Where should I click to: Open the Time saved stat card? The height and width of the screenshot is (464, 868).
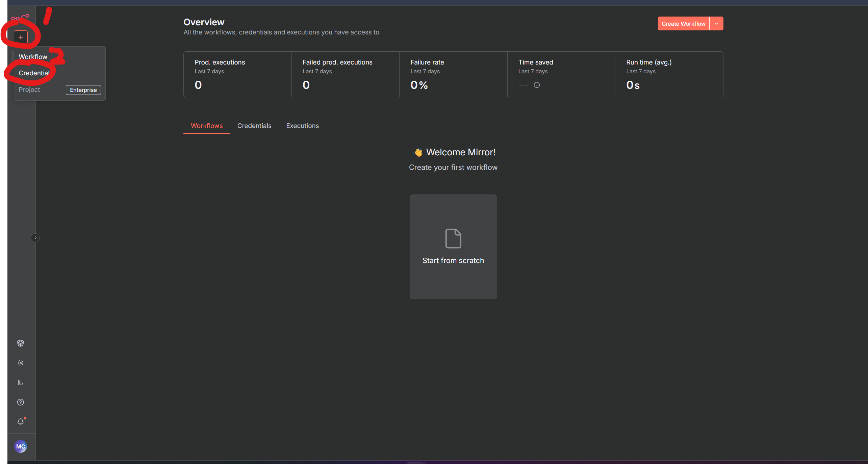tap(561, 74)
